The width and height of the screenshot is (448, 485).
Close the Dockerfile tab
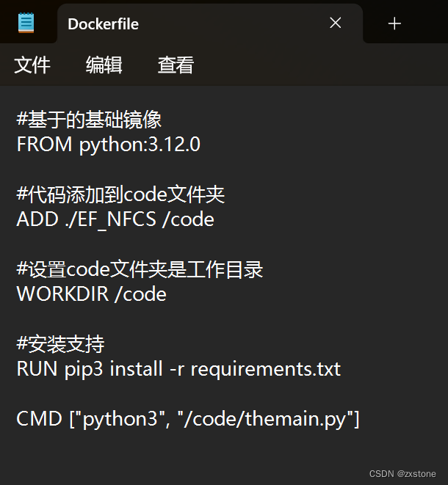pyautogui.click(x=336, y=23)
